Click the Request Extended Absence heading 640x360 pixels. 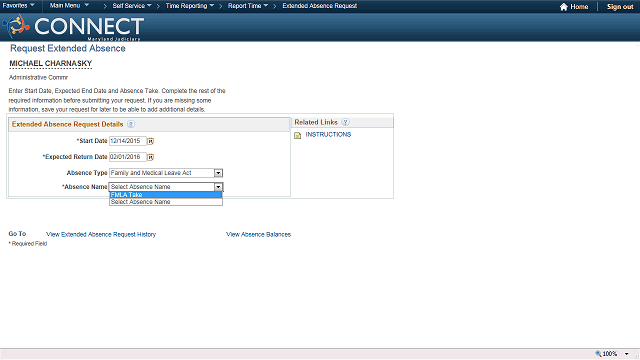[x=68, y=48]
